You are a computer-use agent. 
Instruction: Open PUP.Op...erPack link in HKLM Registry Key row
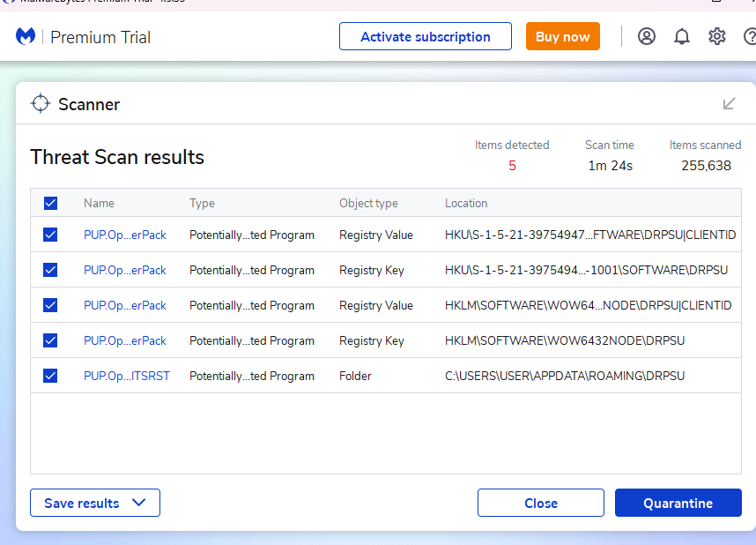[125, 340]
